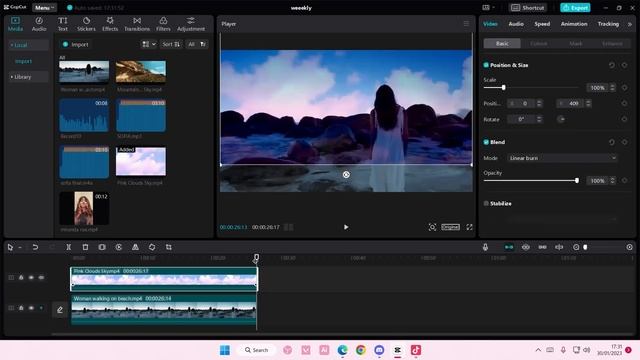Image resolution: width=640 pixels, height=360 pixels.
Task: Expand the Local media section
Action: click(28, 45)
